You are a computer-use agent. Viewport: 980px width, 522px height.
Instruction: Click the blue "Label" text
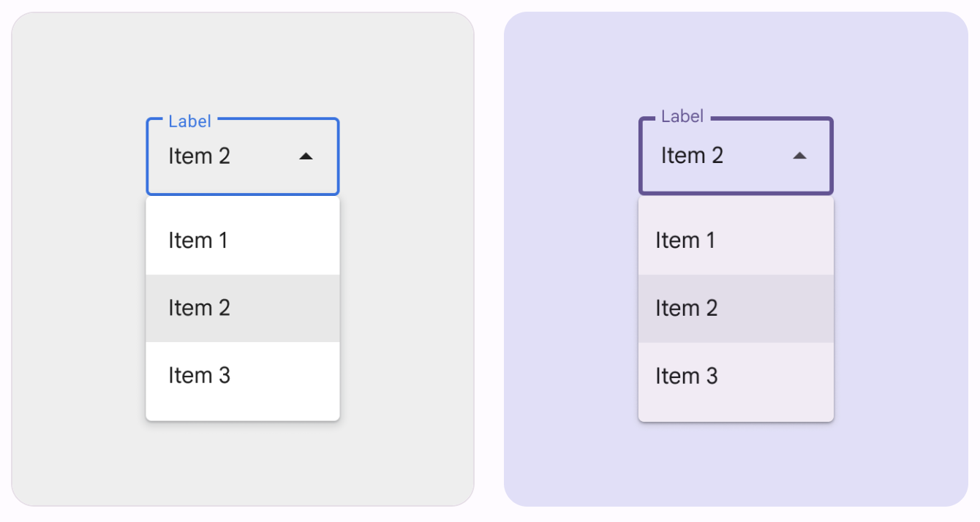189,121
